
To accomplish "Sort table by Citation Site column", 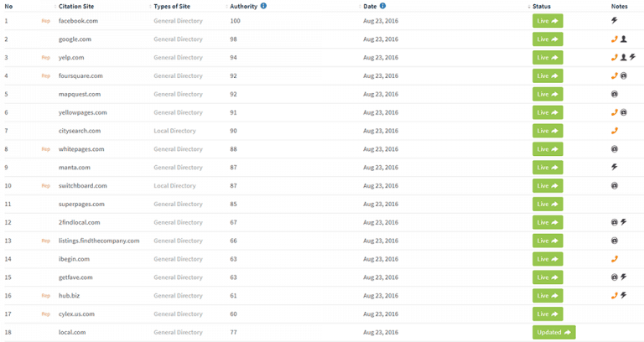I will pos(76,6).
